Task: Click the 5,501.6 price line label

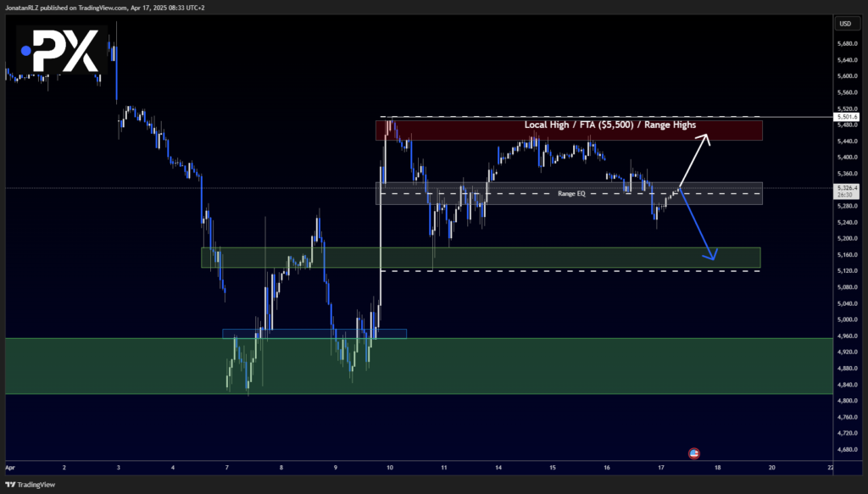Action: (847, 117)
